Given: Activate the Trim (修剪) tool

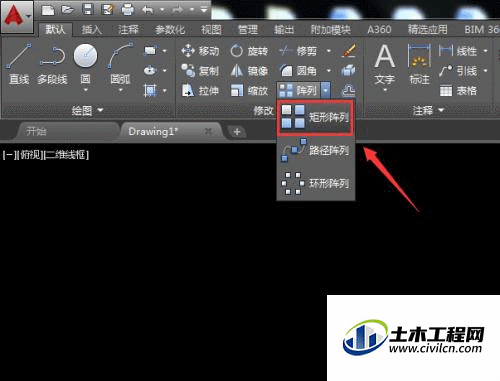Looking at the screenshot, I should click(x=298, y=51).
